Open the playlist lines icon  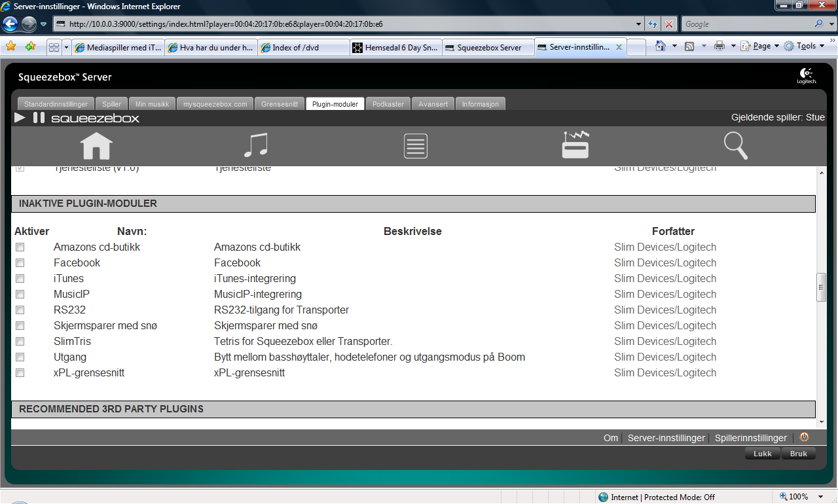(x=415, y=146)
